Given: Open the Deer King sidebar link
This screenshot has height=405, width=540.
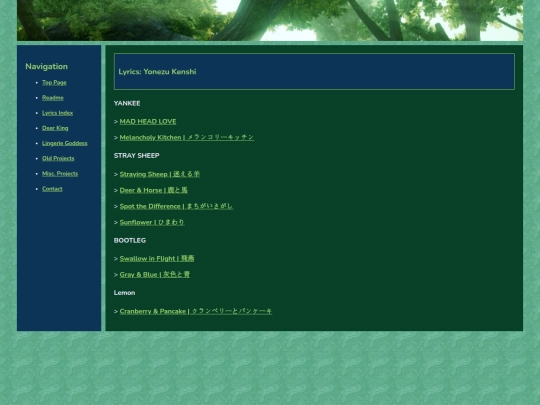Looking at the screenshot, I should coord(55,128).
